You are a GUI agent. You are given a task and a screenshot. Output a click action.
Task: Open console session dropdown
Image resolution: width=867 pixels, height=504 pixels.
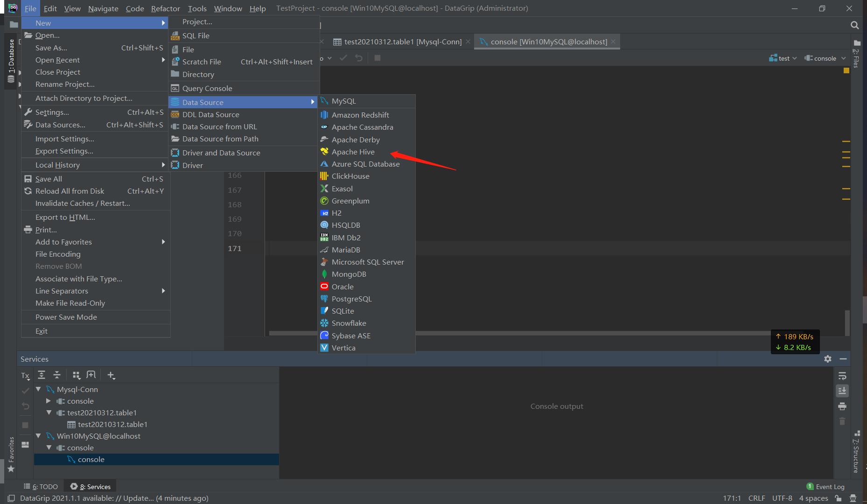pyautogui.click(x=825, y=58)
